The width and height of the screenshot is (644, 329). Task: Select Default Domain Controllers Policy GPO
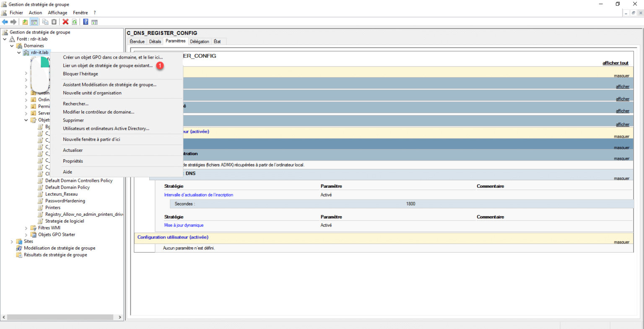point(79,181)
